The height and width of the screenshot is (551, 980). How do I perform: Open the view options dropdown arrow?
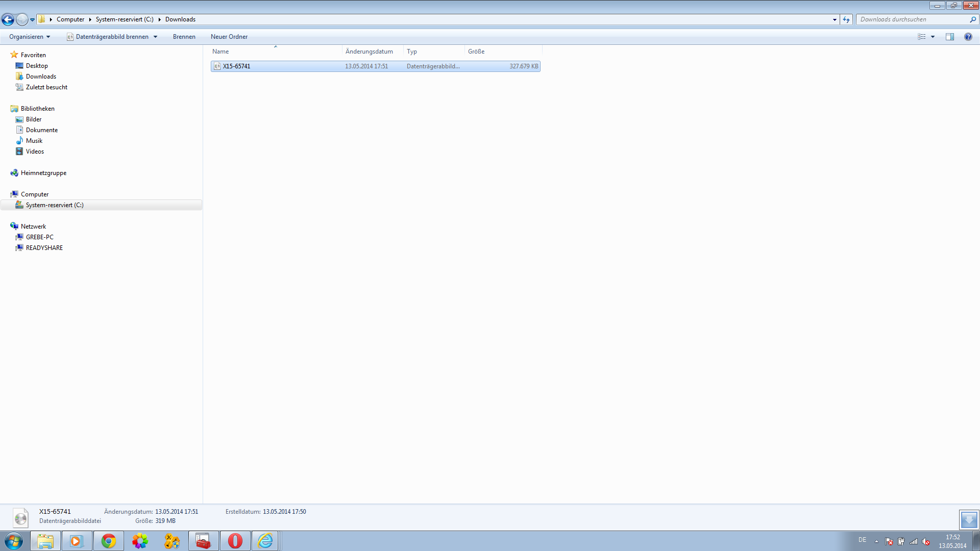tap(933, 37)
